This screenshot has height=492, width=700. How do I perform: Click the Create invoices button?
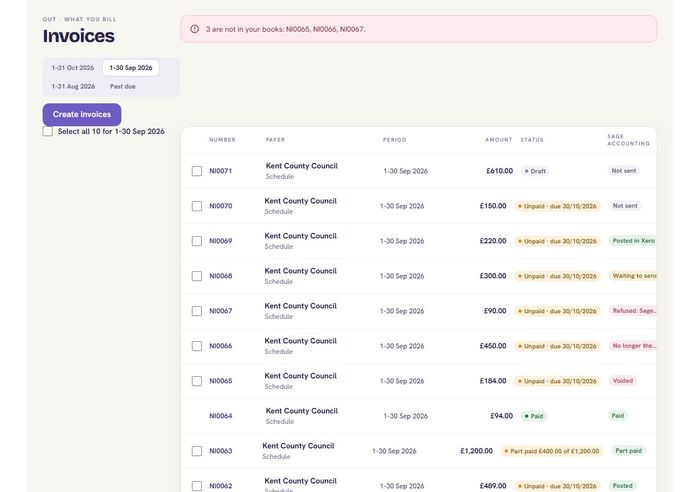(82, 114)
